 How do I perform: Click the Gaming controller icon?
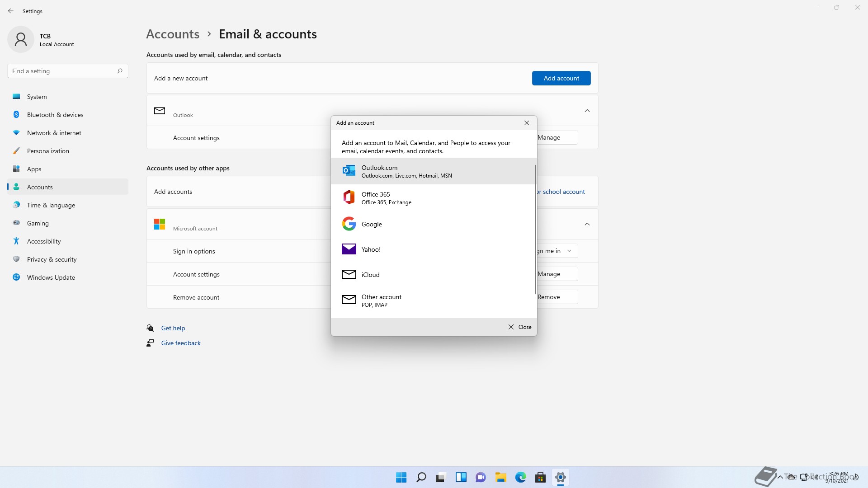[16, 223]
